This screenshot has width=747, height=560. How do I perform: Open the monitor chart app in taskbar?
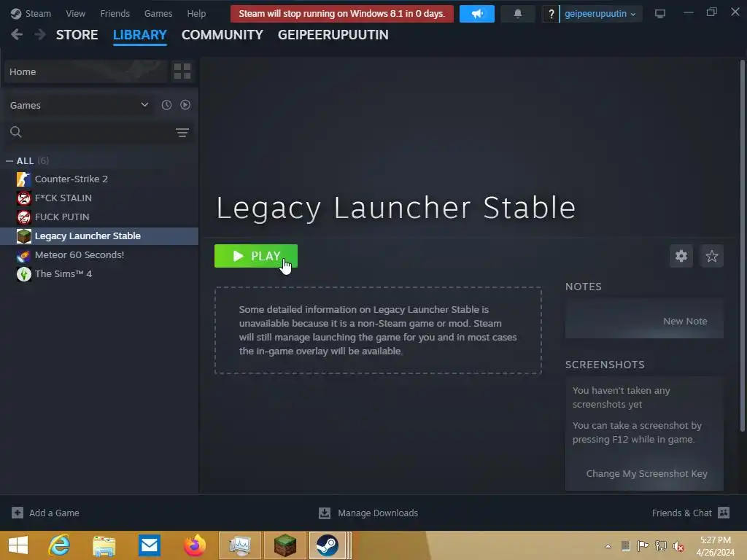[239, 545]
